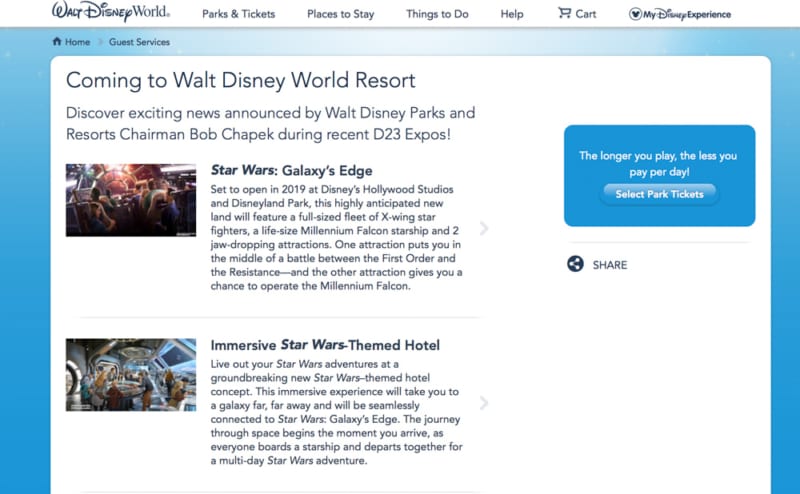Open My Disney Experience menu

[x=680, y=14]
